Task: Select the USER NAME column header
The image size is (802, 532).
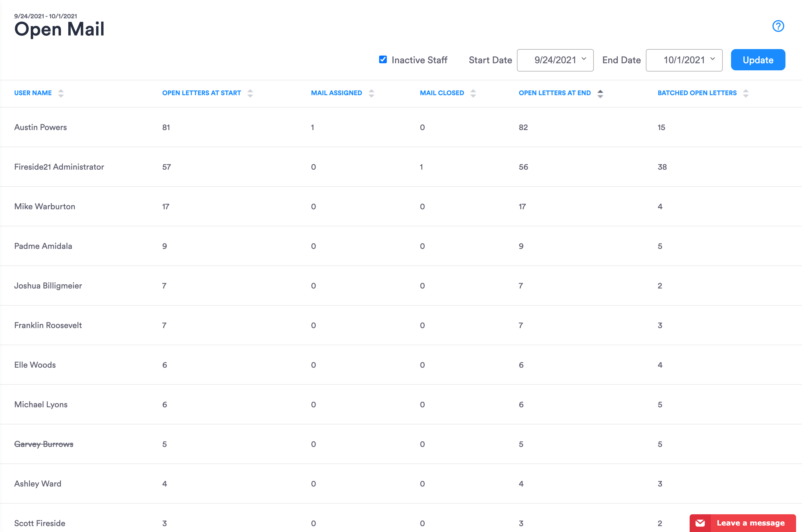Action: pos(33,93)
